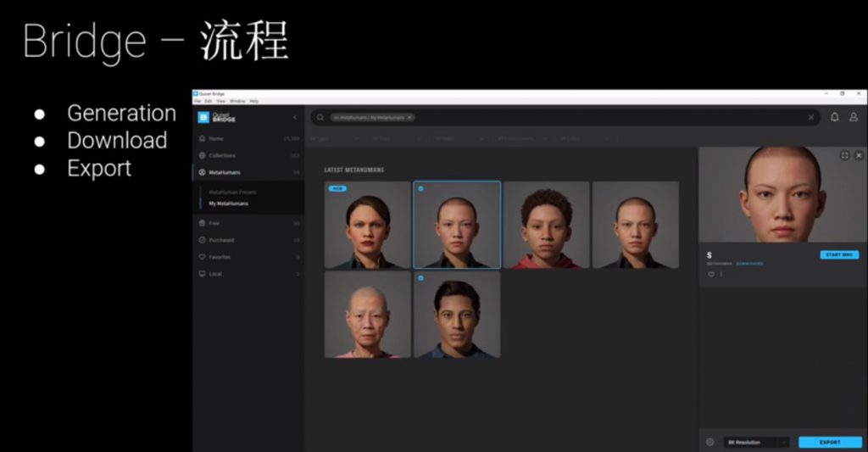Image resolution: width=868 pixels, height=452 pixels.
Task: Open the Local section in sidebar
Action: click(248, 274)
